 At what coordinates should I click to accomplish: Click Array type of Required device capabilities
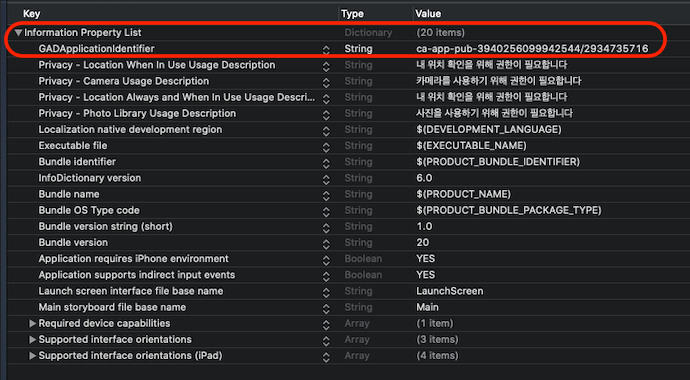coord(356,323)
